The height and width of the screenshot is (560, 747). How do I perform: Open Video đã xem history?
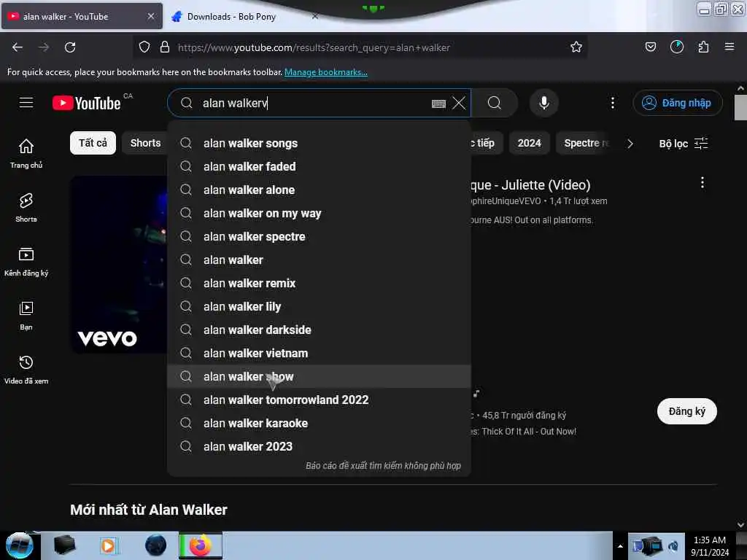pos(26,369)
